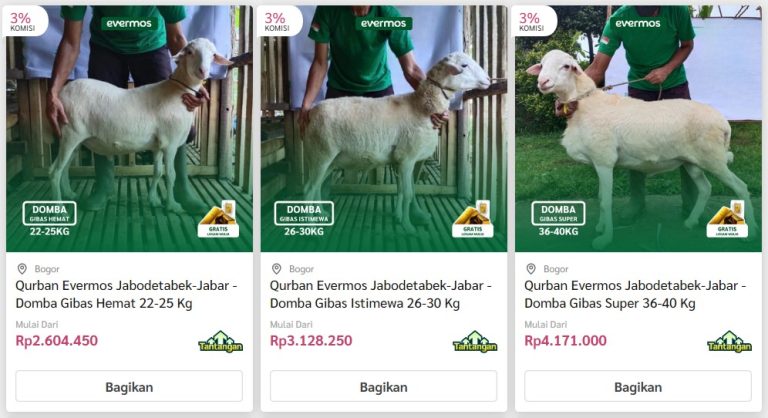768x418 pixels.
Task: Share the Domba Gibas Istimewa 26-30 Kg product
Action: click(384, 387)
